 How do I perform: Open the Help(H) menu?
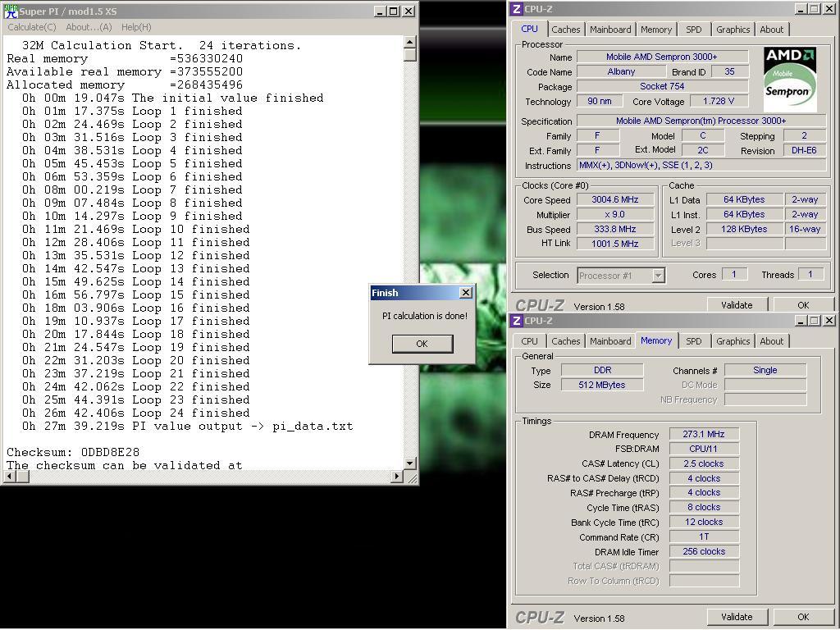(136, 27)
